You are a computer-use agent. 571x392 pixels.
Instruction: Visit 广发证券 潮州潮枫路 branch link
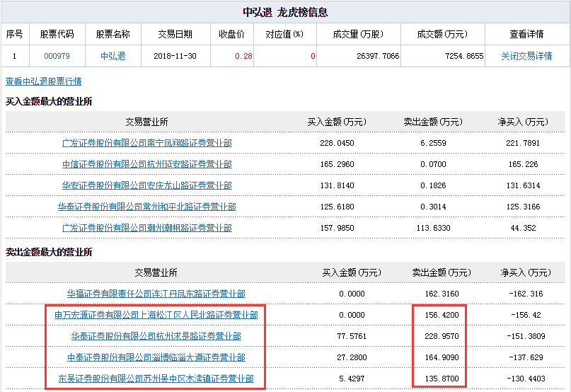coord(146,228)
